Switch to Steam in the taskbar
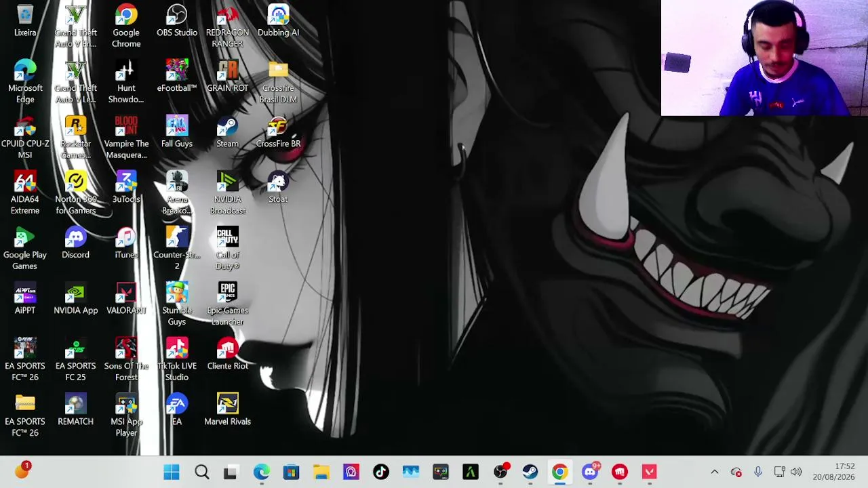The height and width of the screenshot is (488, 868). (530, 472)
